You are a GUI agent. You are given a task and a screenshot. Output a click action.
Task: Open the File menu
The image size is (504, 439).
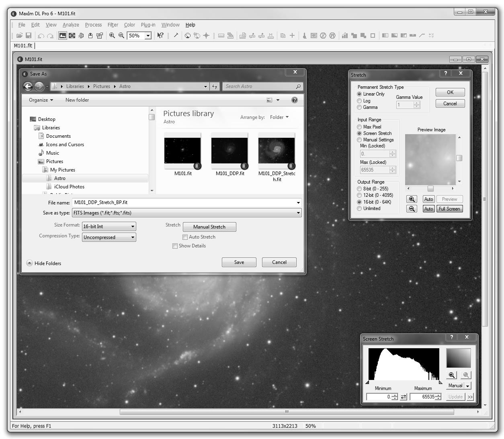coord(22,25)
